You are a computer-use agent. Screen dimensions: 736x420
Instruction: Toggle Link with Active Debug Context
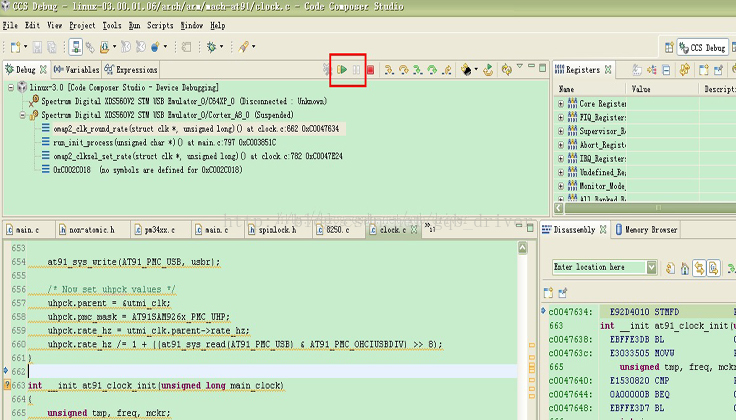(x=699, y=268)
